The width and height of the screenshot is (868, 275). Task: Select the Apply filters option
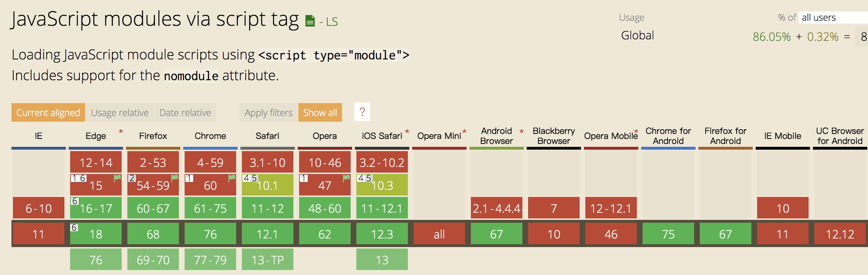click(x=269, y=112)
